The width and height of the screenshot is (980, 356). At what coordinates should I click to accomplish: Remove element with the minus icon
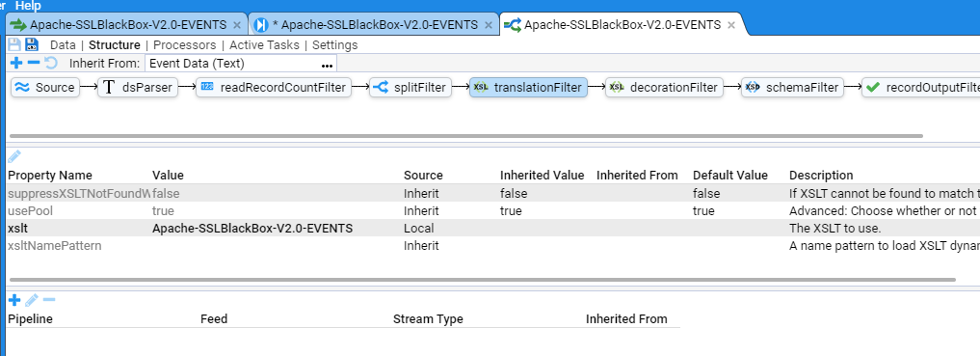tap(35, 63)
